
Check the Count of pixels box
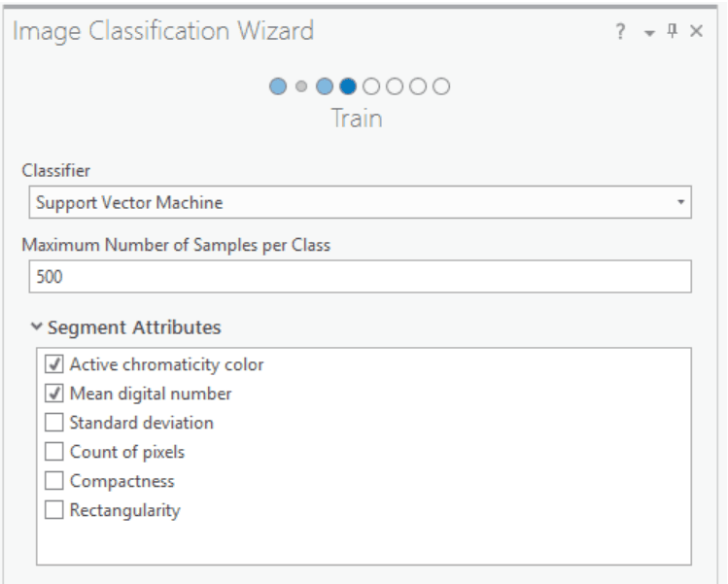tap(52, 453)
